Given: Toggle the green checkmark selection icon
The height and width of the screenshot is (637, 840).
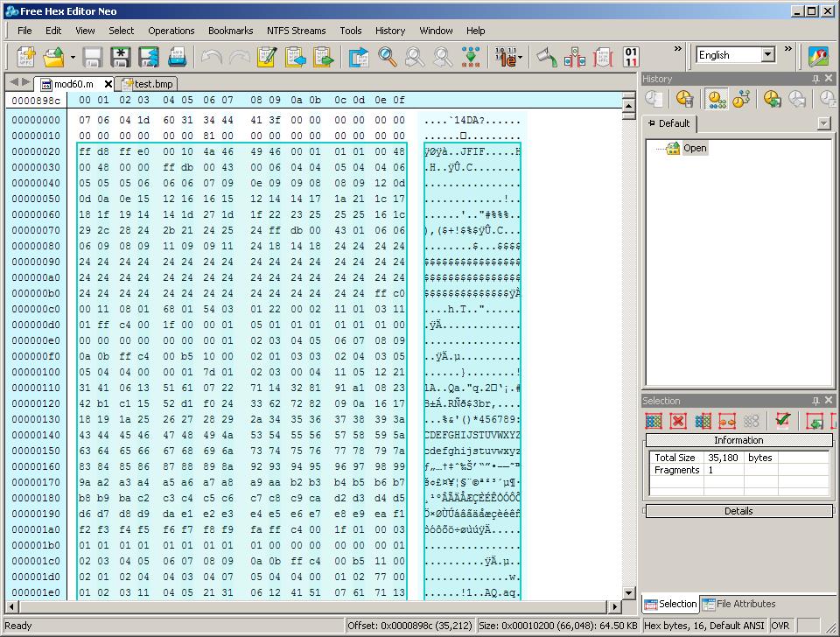Looking at the screenshot, I should tap(782, 420).
